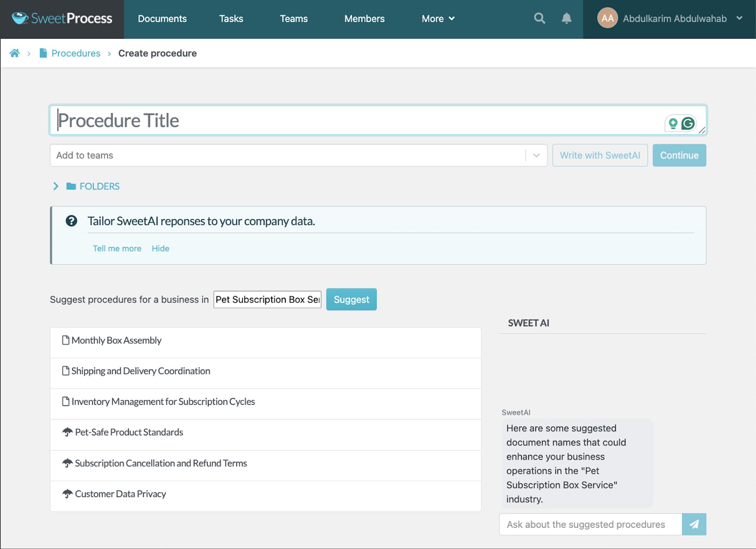Open user account dropdown chevron

point(740,18)
